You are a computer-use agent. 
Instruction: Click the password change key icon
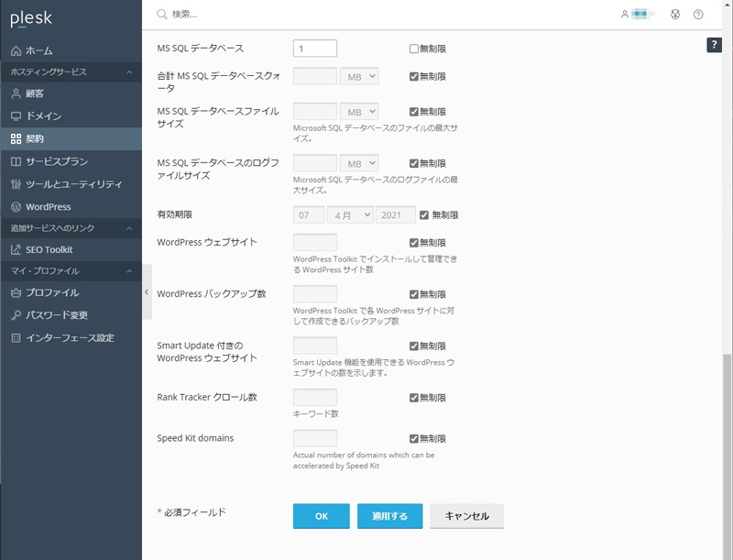pos(16,315)
